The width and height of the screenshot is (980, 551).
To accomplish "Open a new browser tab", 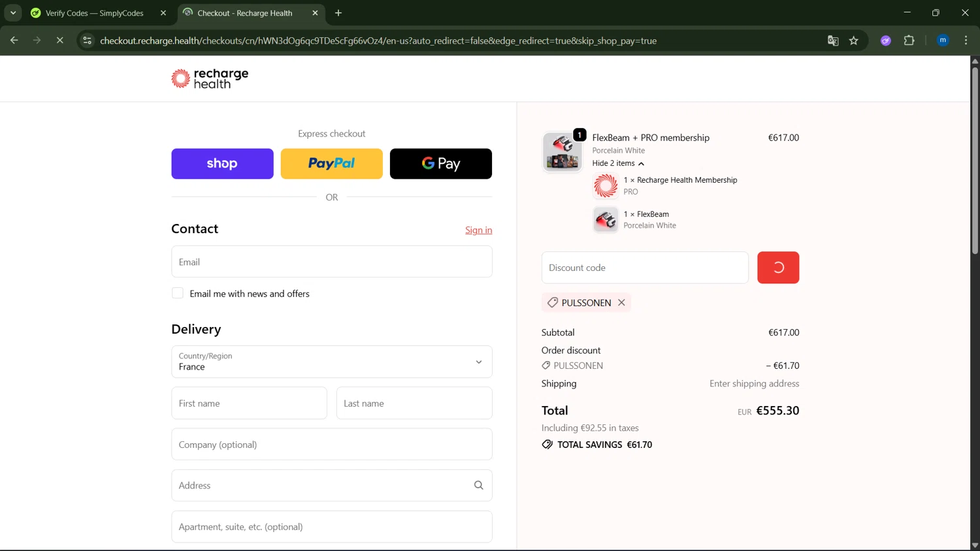I will click(338, 13).
